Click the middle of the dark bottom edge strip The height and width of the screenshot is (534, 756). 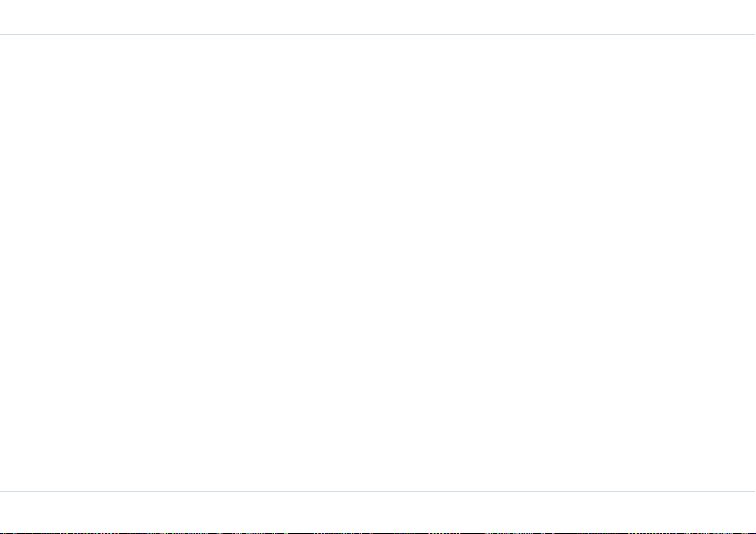[378, 533]
